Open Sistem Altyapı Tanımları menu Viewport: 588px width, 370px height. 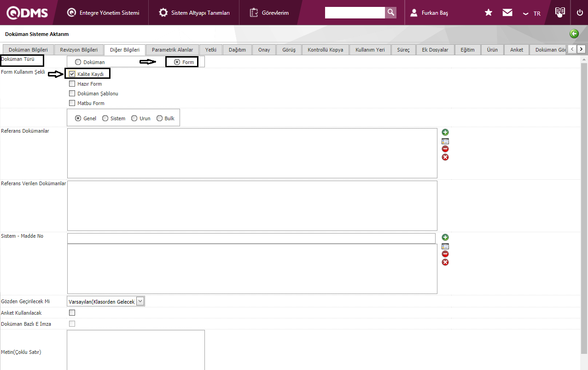tap(194, 13)
